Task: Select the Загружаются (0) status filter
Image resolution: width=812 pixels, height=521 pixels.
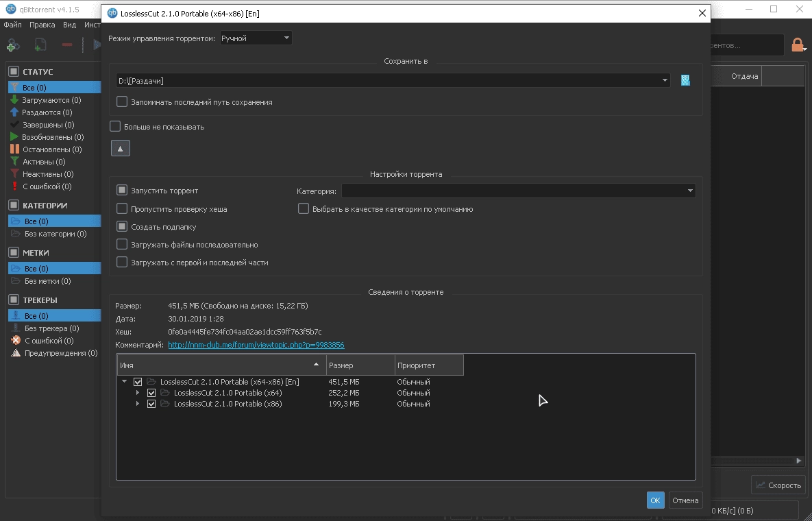Action: tap(51, 100)
